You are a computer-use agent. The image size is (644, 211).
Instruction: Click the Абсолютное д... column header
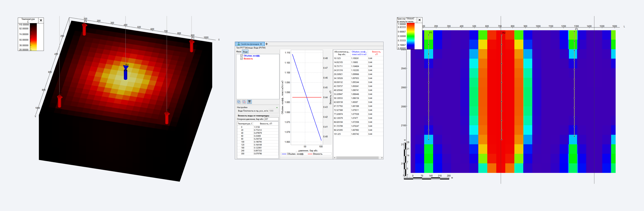pyautogui.click(x=342, y=53)
